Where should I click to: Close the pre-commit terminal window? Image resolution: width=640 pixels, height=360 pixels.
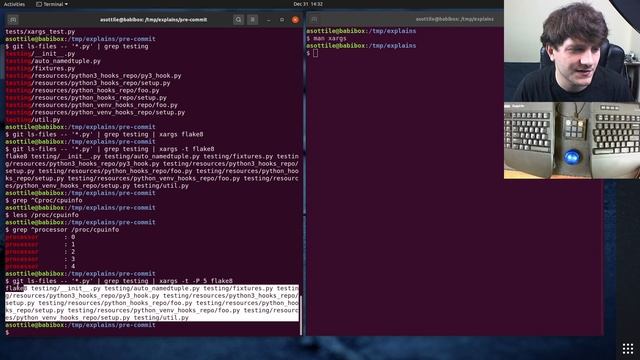[x=295, y=20]
